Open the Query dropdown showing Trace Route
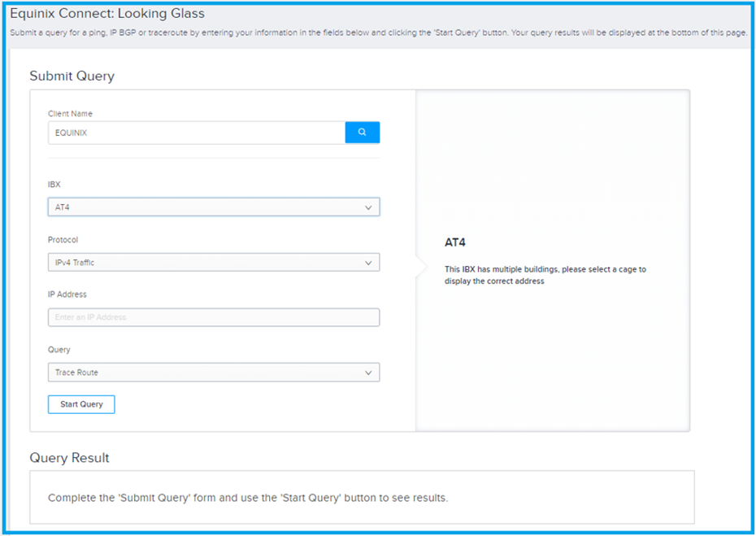 214,373
